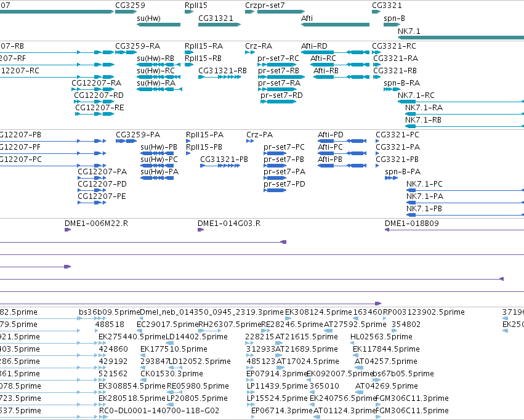Click the AT21615.5prime EST label

pyautogui.click(x=307, y=337)
